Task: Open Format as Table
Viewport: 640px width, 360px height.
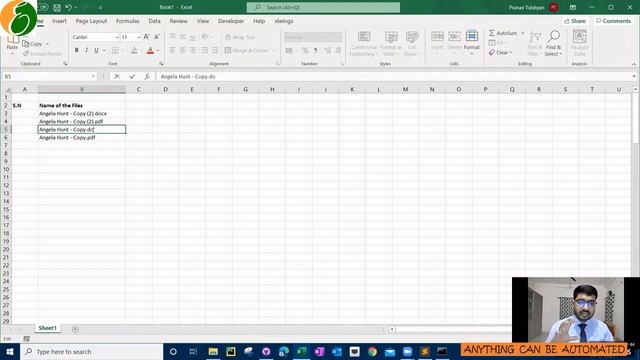Action: pyautogui.click(x=391, y=44)
